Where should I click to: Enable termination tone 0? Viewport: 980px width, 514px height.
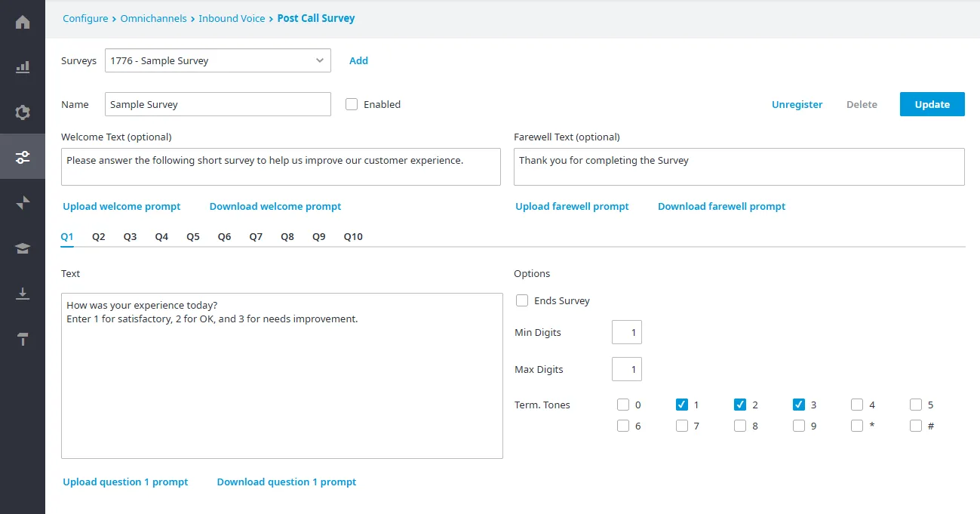[623, 405]
